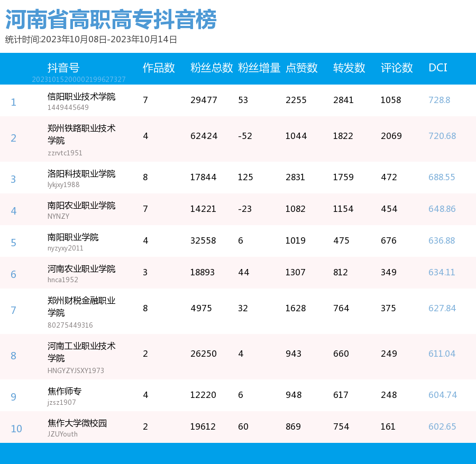Viewport: 476px width, 464px height.
Task: Click DCI score 728.8
Action: click(x=440, y=100)
